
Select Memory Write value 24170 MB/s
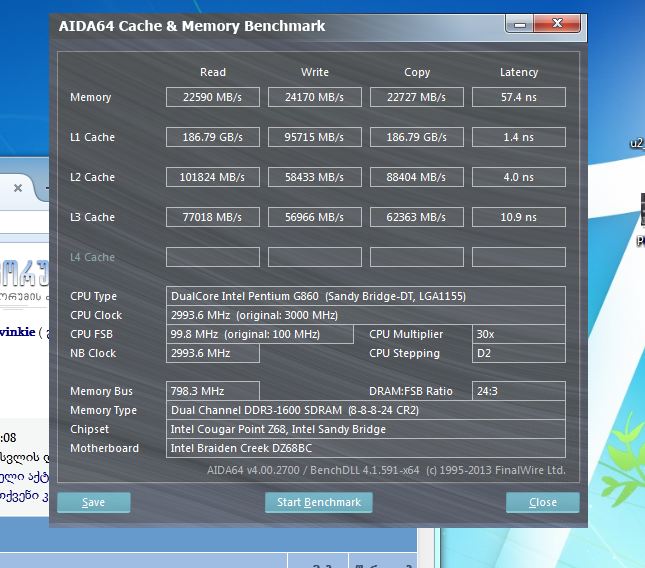tap(315, 97)
